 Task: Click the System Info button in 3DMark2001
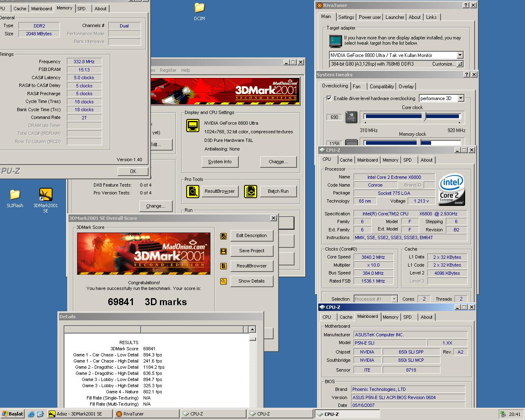tap(220, 162)
